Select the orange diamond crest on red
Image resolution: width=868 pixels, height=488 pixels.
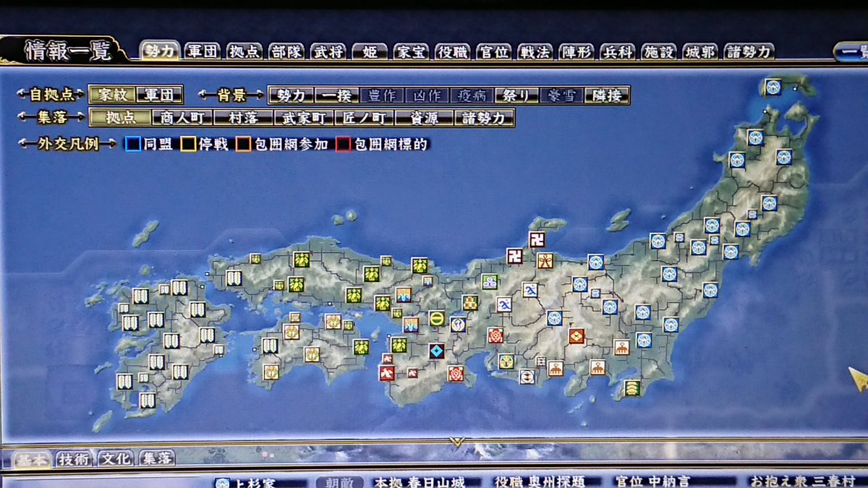tap(576, 336)
